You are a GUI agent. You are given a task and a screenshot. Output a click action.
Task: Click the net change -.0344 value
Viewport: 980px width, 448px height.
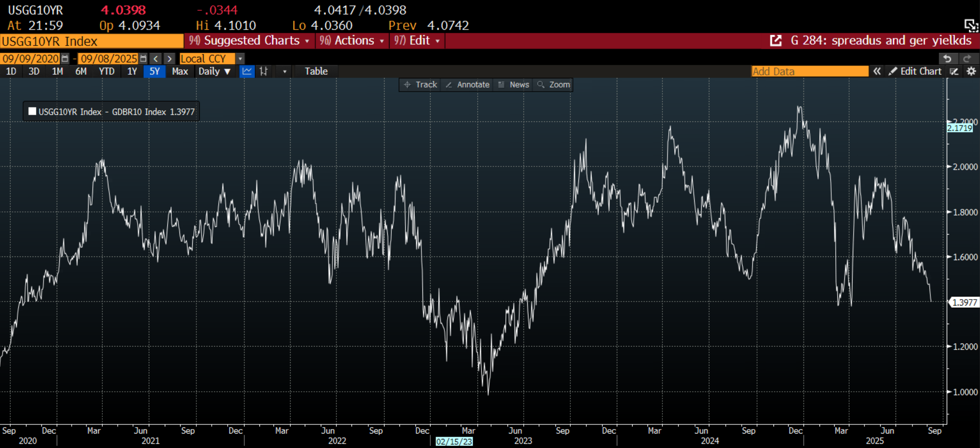tap(217, 10)
